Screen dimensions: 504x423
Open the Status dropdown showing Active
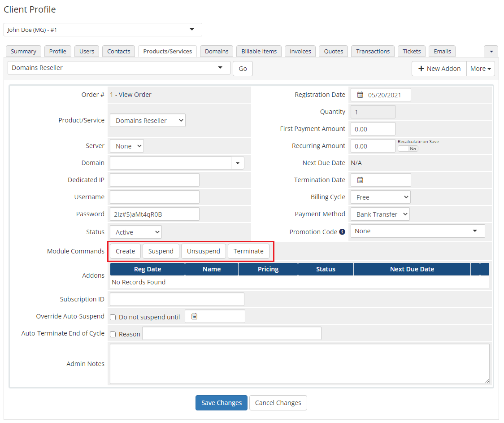tap(136, 232)
